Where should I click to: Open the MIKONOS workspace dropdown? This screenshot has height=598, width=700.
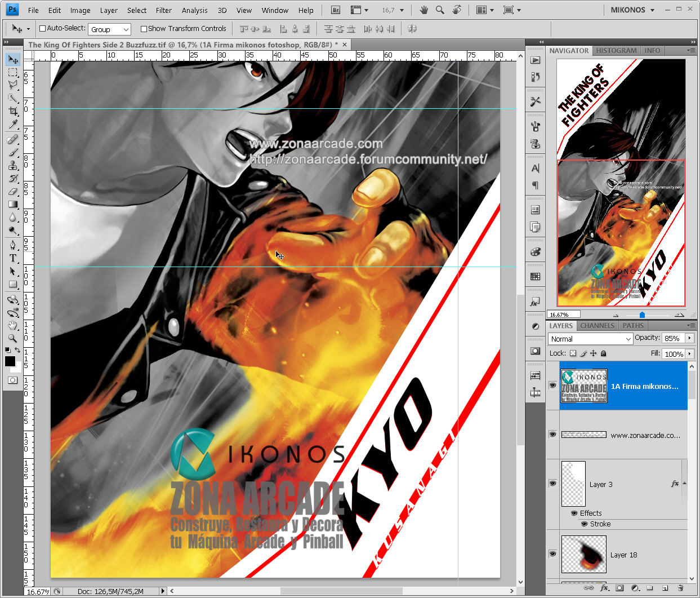point(633,10)
